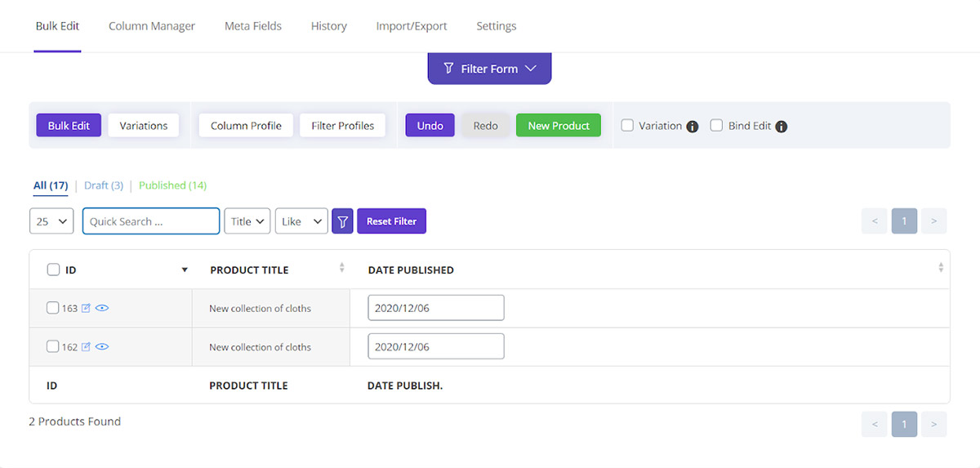Click the eye view icon for product 162
The width and height of the screenshot is (980, 468).
[102, 347]
